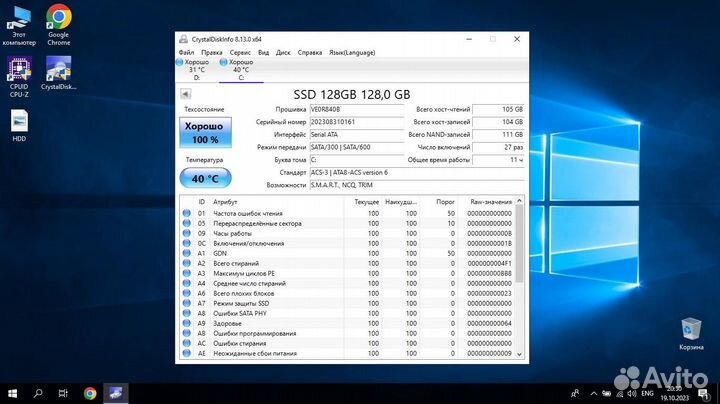Open the CPUID CPU-Z desktop shortcut

(19, 77)
